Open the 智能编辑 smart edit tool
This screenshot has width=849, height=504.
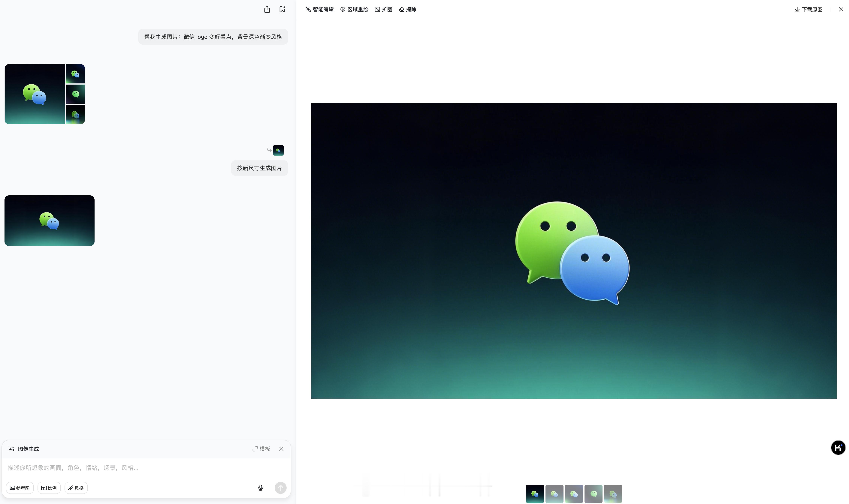(320, 10)
